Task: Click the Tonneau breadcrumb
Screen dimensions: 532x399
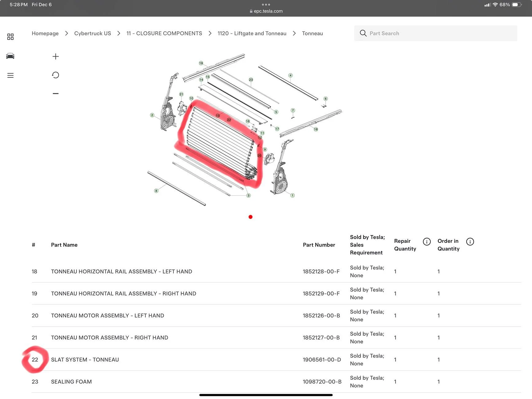Action: click(x=312, y=33)
